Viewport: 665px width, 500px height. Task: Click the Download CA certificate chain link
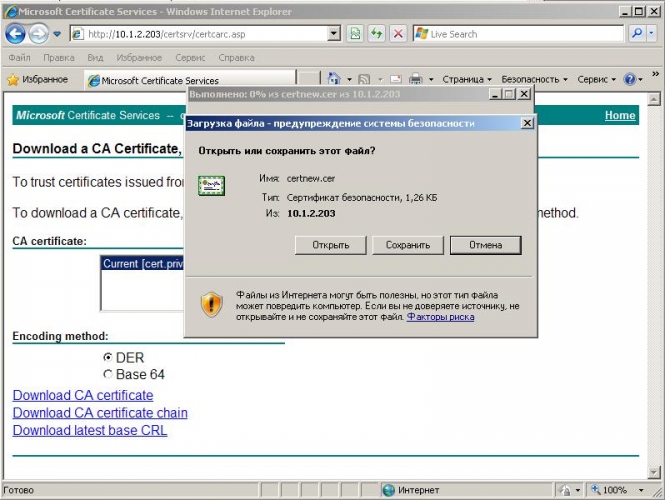tap(100, 413)
